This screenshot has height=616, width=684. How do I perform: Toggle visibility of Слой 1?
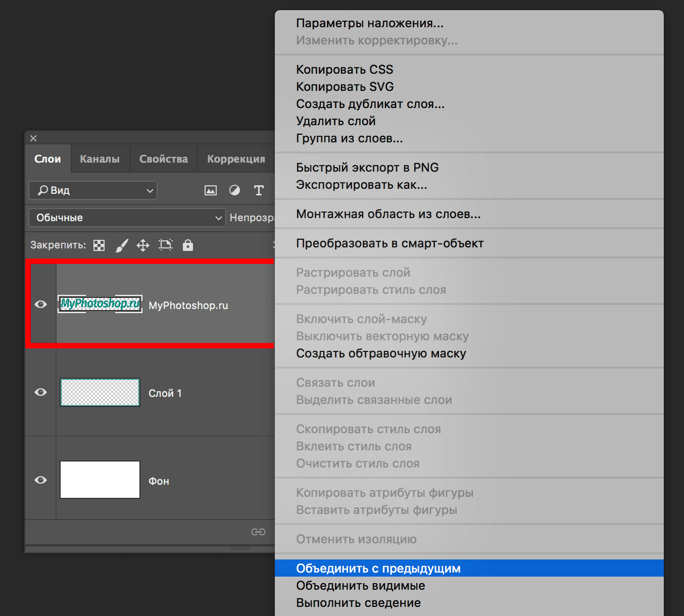(41, 392)
